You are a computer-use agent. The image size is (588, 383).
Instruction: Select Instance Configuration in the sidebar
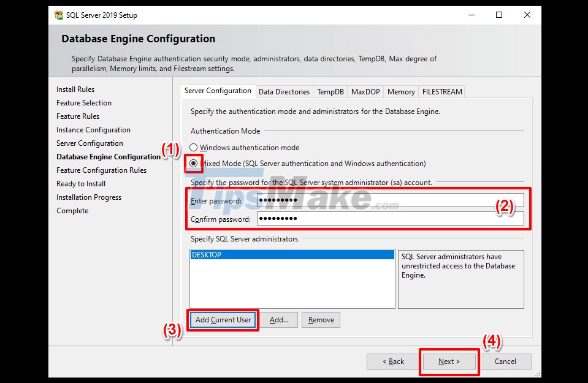click(93, 129)
